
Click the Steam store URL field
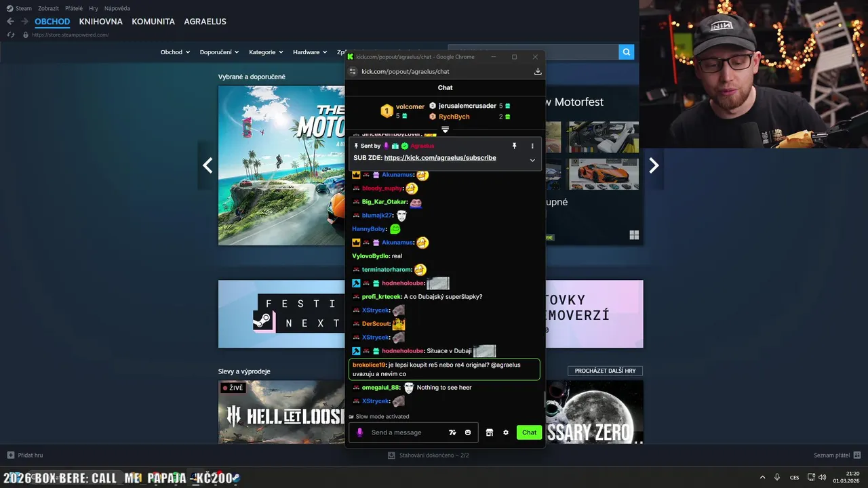(70, 35)
